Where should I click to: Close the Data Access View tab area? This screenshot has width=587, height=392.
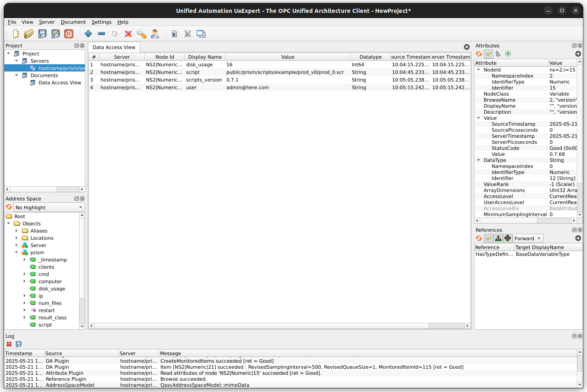tap(467, 47)
